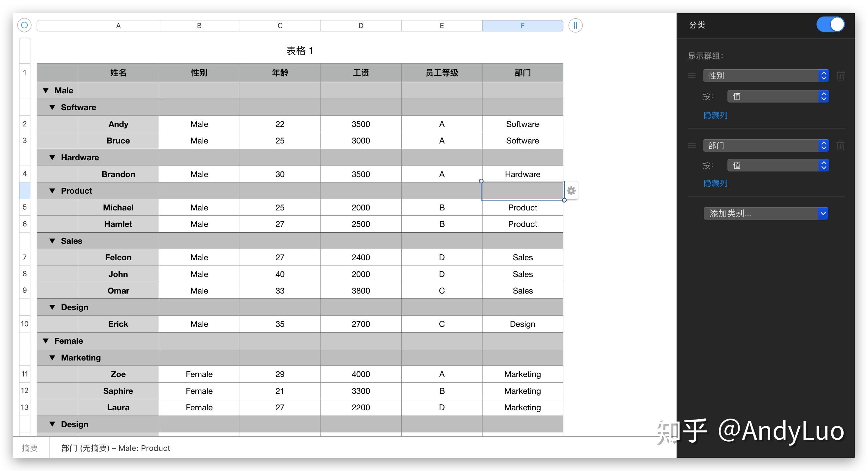Select the cell containing Brandon

tap(118, 174)
